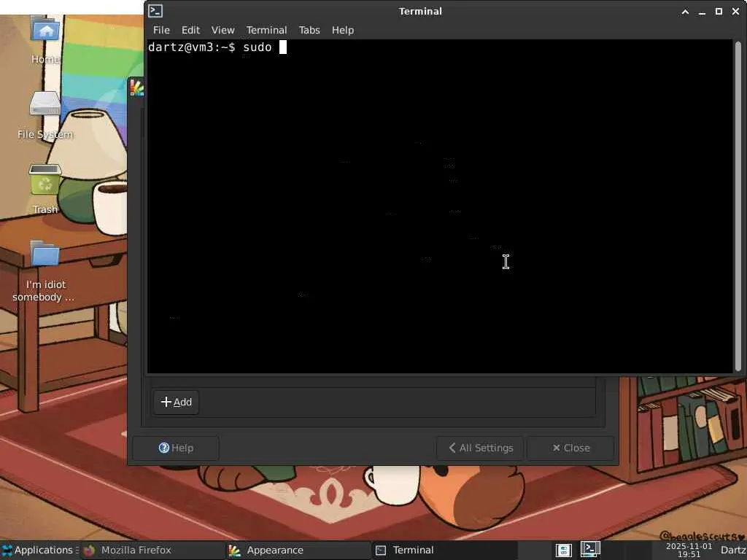Open the File menu in Terminal
The image size is (747, 560).
(x=161, y=30)
